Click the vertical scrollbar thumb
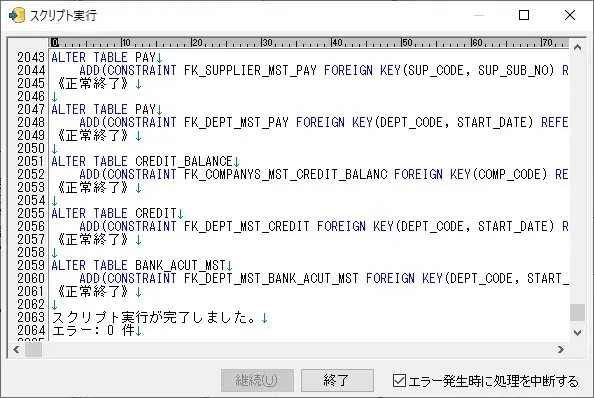This screenshot has height=398, width=594. (577, 312)
